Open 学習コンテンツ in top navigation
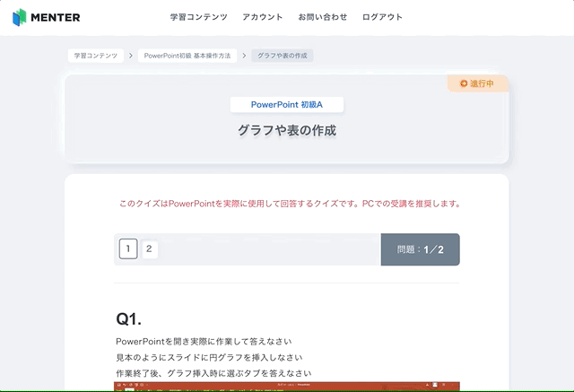Image resolution: width=574 pixels, height=392 pixels. 198,17
